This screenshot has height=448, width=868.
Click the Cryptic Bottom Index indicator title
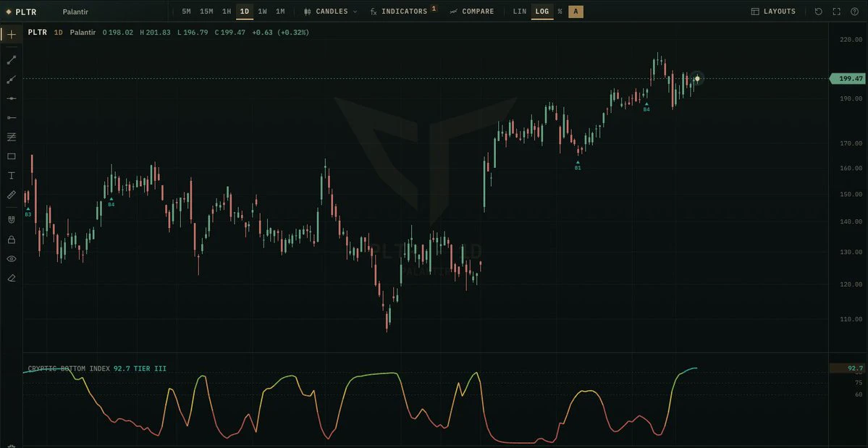coord(70,368)
